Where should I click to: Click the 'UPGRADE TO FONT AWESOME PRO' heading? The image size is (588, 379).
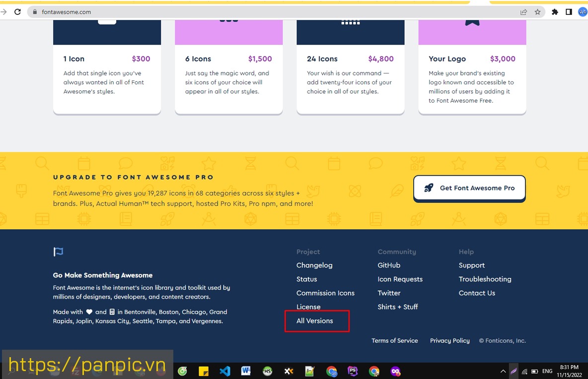click(133, 177)
